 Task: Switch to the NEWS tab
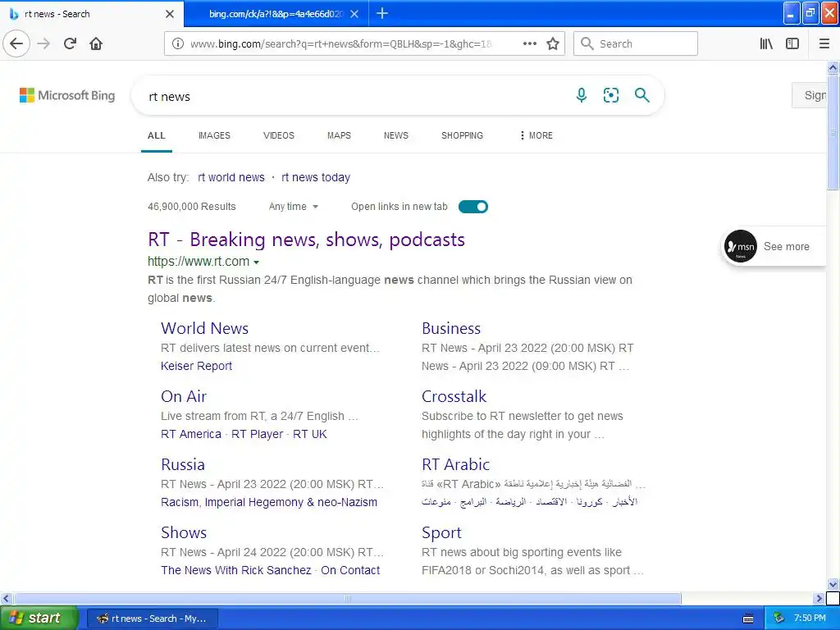[x=396, y=135]
